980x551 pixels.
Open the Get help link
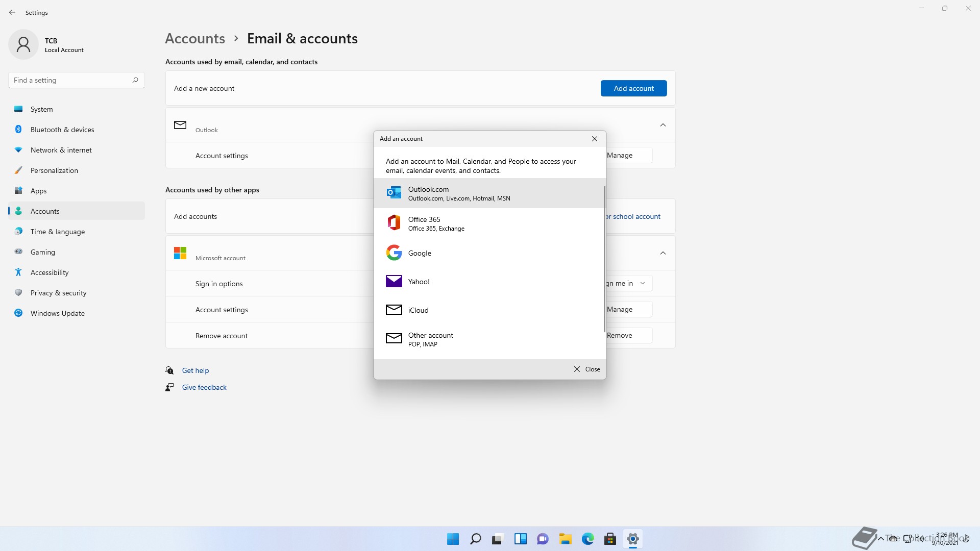[x=195, y=370]
